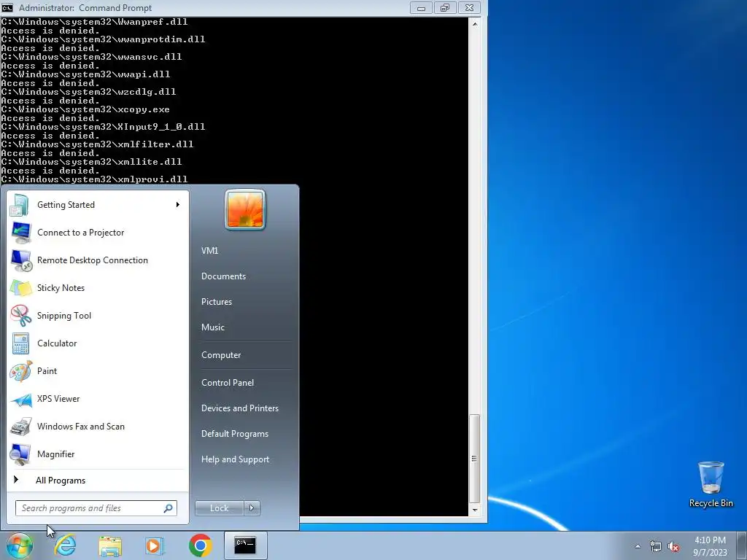Open the Calculator icon
Viewport: 747px width, 560px height.
click(x=20, y=343)
